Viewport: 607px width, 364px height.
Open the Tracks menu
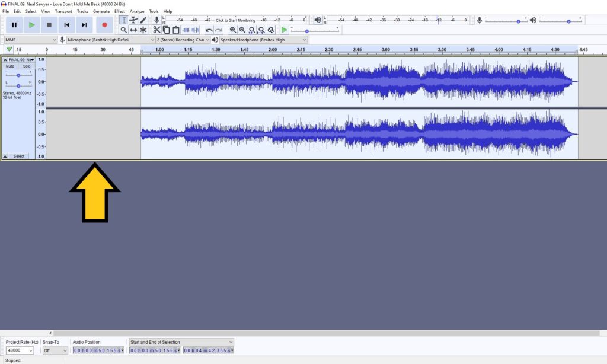(x=82, y=11)
